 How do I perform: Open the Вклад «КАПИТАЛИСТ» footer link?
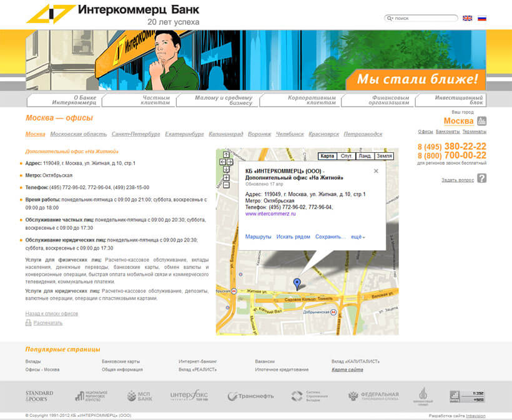point(355,361)
